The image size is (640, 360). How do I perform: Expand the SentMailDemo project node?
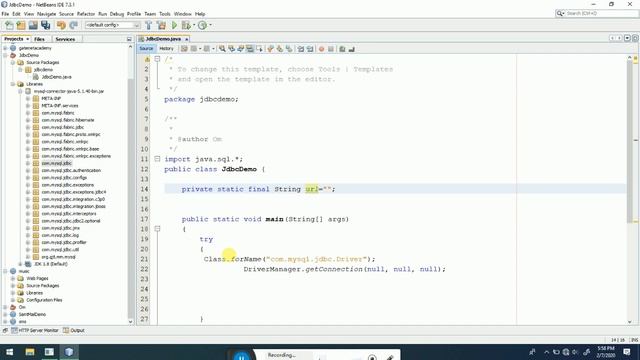(x=5, y=314)
